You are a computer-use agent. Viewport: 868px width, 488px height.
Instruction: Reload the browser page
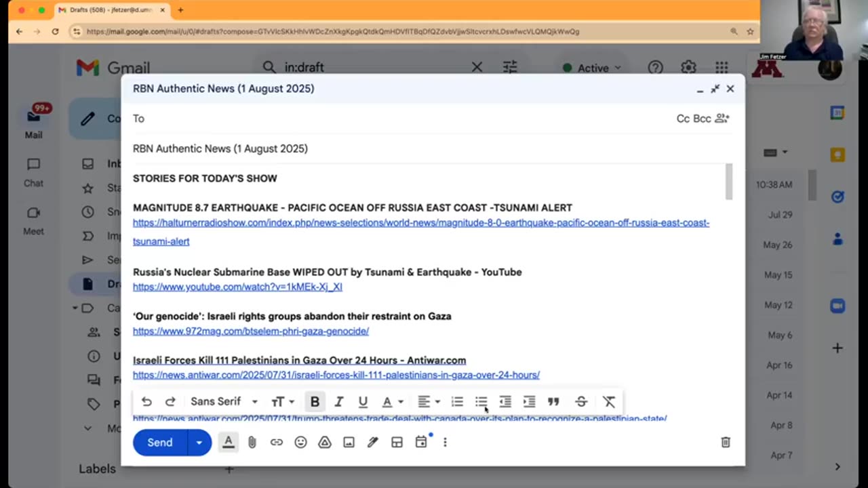click(55, 31)
